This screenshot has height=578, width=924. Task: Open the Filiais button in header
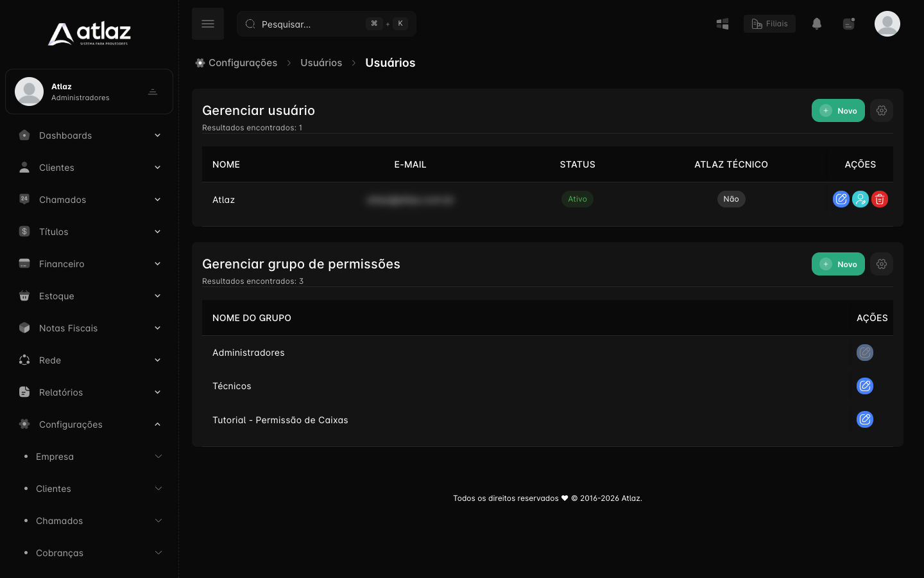[x=769, y=24]
